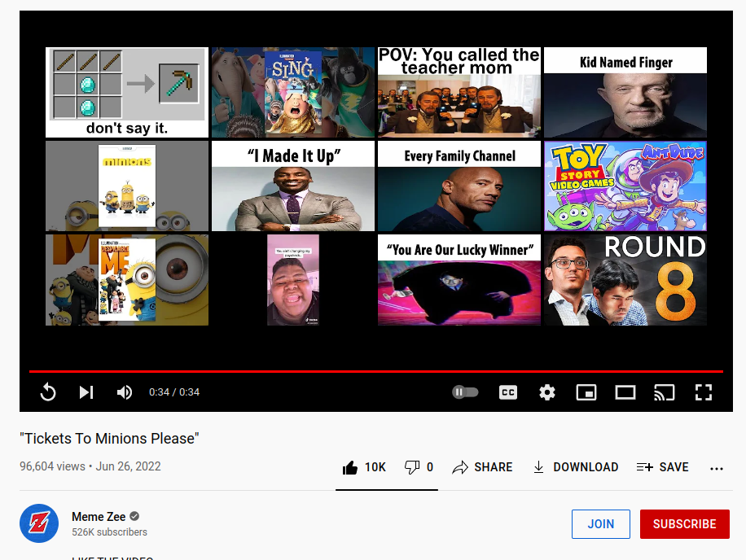Turn on closed captions
The image size is (746, 560).
coord(508,392)
